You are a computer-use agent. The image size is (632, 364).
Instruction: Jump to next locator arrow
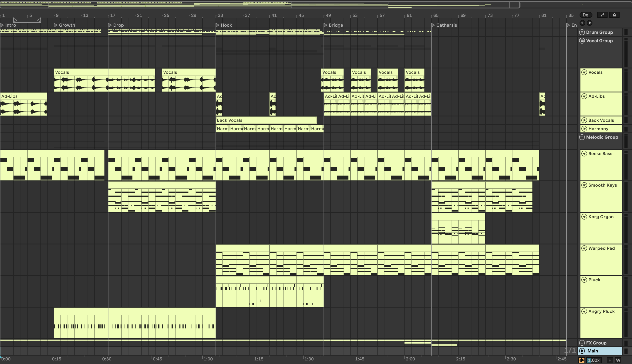590,23
